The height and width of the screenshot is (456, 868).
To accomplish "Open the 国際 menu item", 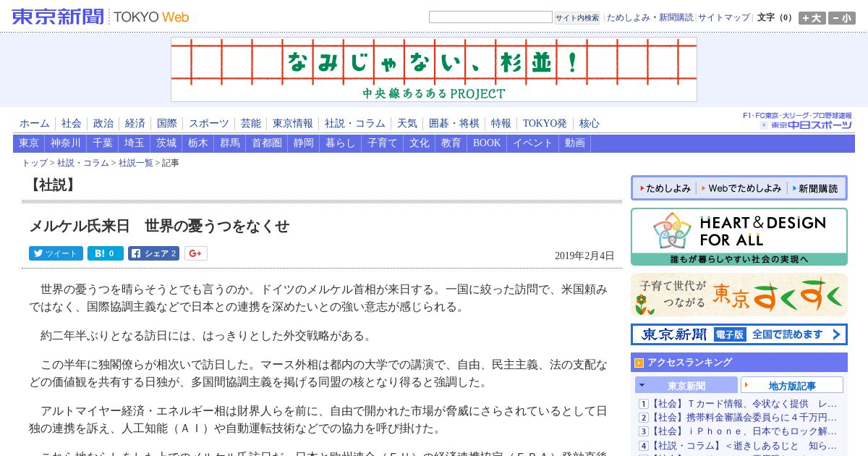I will click(x=166, y=123).
